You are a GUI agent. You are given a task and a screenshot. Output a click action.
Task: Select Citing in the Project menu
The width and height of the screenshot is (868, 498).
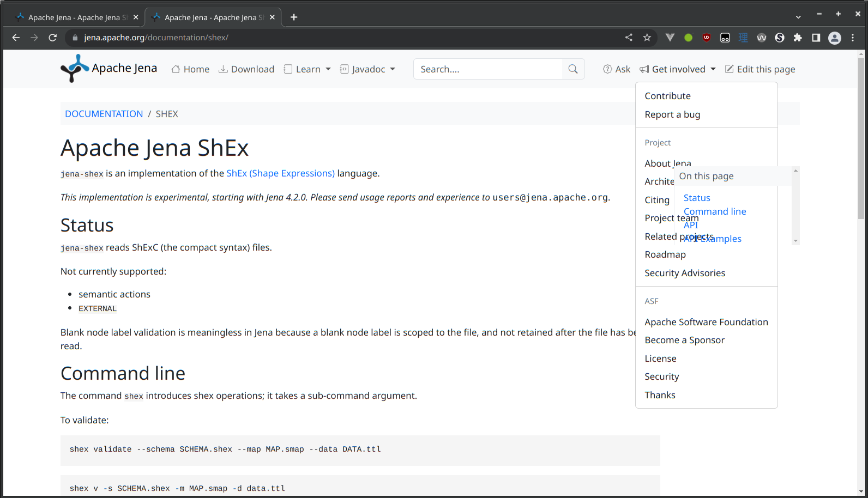pos(657,200)
